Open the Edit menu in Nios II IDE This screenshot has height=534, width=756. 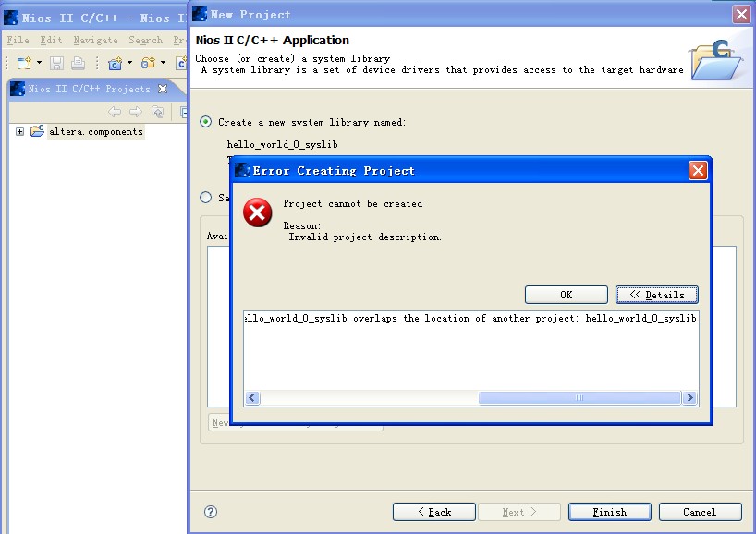51,40
